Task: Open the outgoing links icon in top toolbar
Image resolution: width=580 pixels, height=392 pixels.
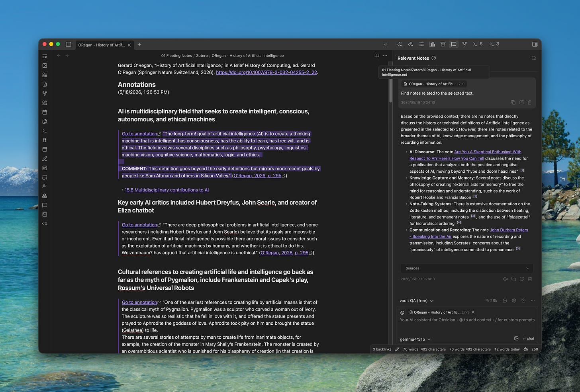Action: point(410,44)
